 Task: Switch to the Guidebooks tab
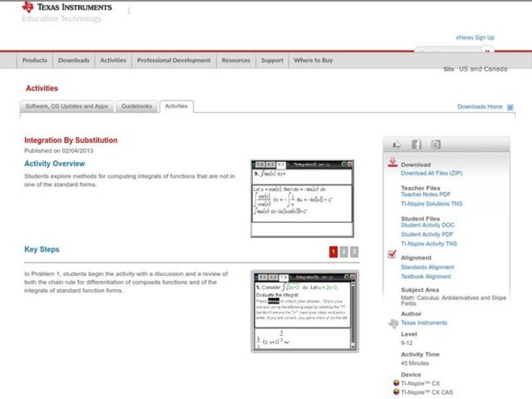[x=137, y=106]
